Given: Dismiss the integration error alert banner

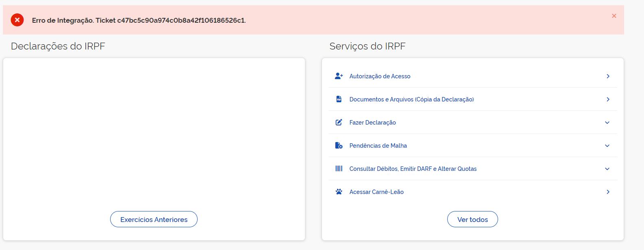Looking at the screenshot, I should click(x=614, y=16).
